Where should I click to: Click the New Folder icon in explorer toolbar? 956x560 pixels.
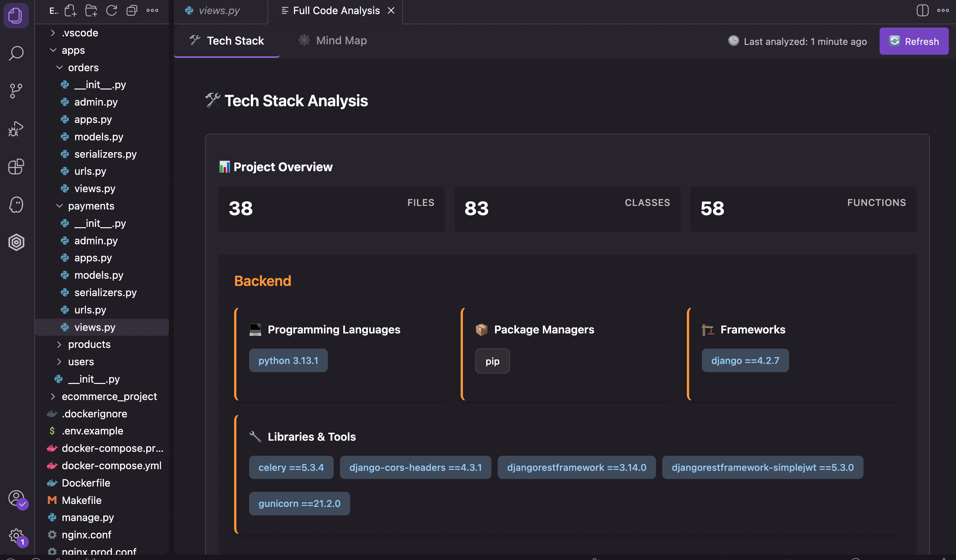pyautogui.click(x=91, y=10)
